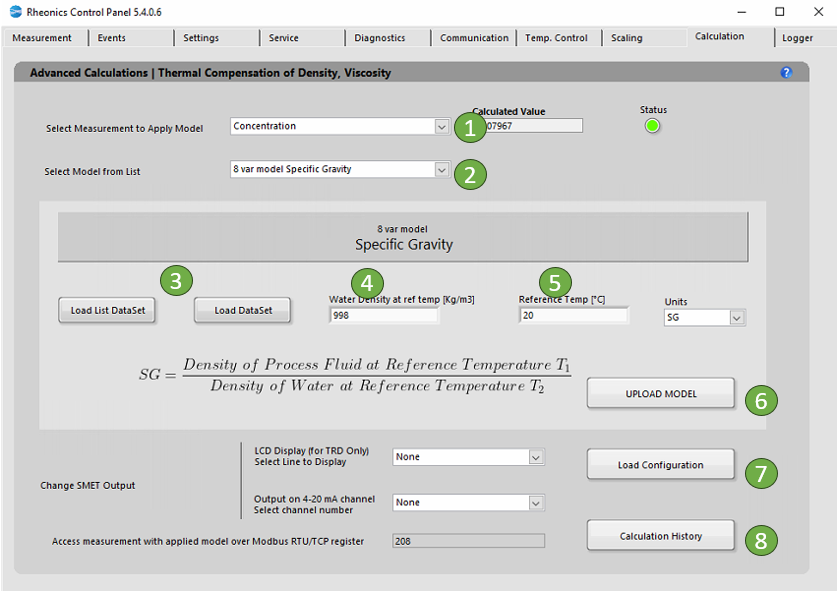Screen dimensions: 837x594
Task: Open the LCD Display line selection dropdown
Action: [x=535, y=457]
